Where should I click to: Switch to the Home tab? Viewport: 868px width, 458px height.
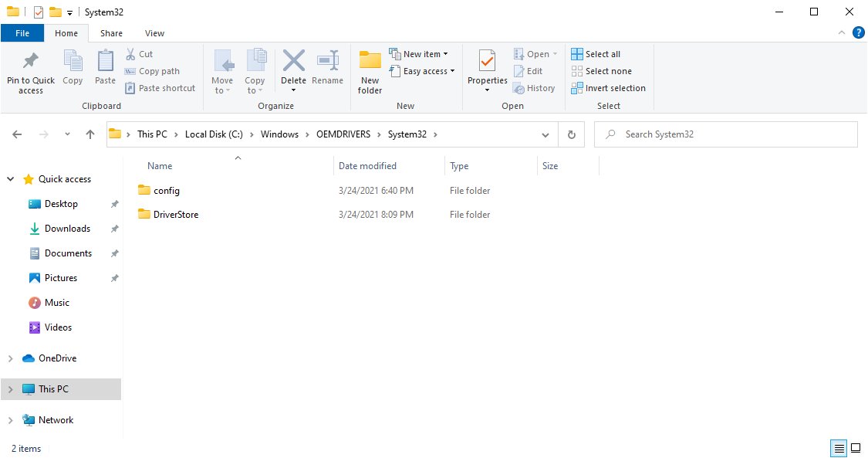pos(66,33)
